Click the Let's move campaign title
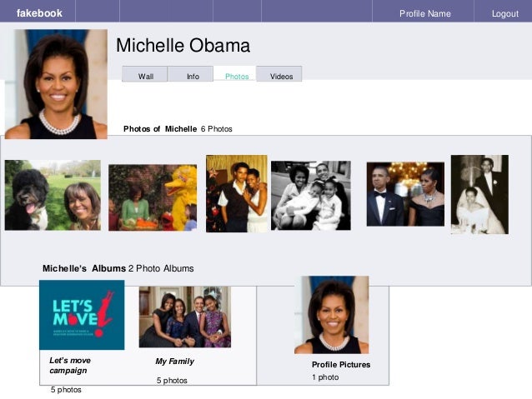Image resolution: width=532 pixels, height=399 pixels. point(70,366)
